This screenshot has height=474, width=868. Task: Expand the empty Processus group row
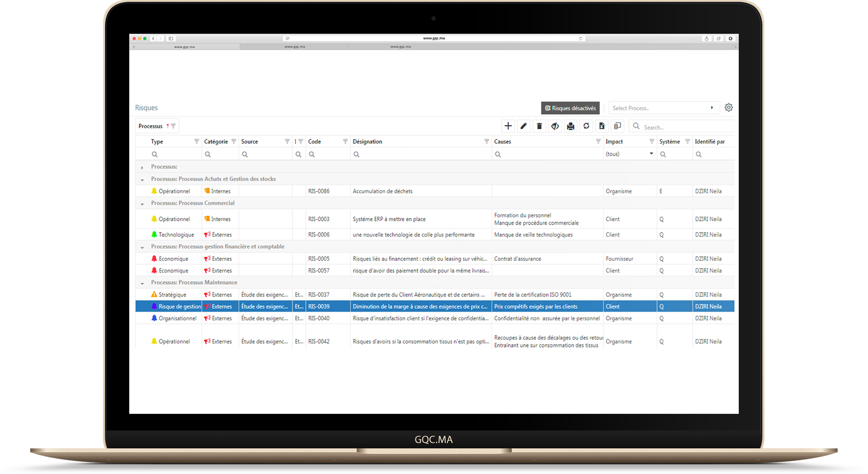142,167
